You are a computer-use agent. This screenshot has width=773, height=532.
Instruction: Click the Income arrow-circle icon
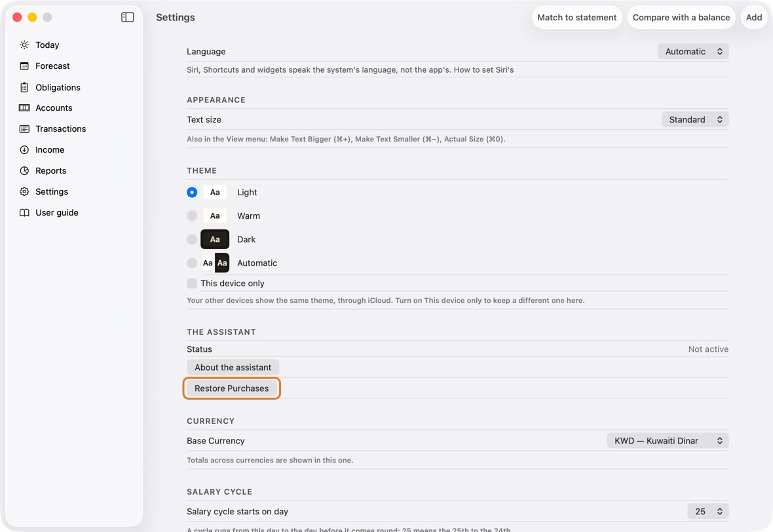(24, 150)
